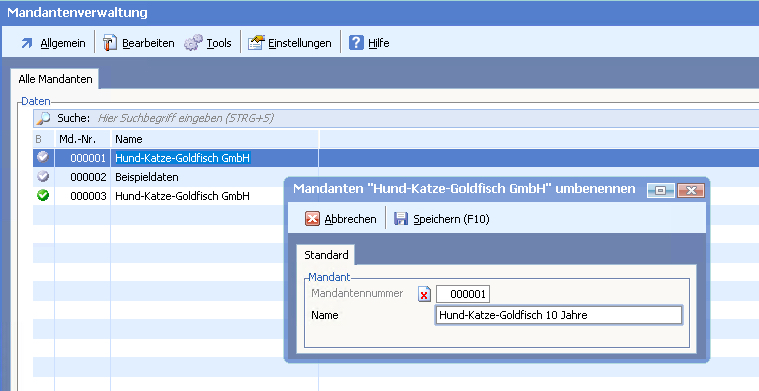Toggle the status icon of selected Mandant 000001

point(43,157)
